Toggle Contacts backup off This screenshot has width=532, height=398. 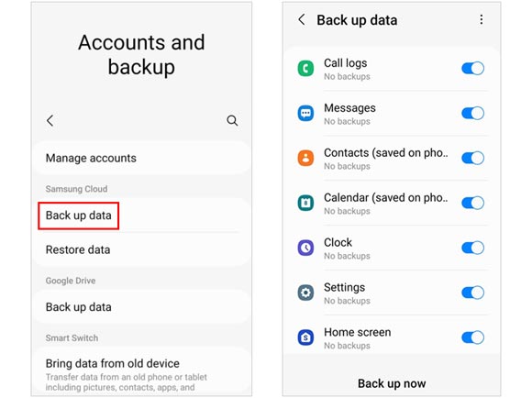click(472, 158)
